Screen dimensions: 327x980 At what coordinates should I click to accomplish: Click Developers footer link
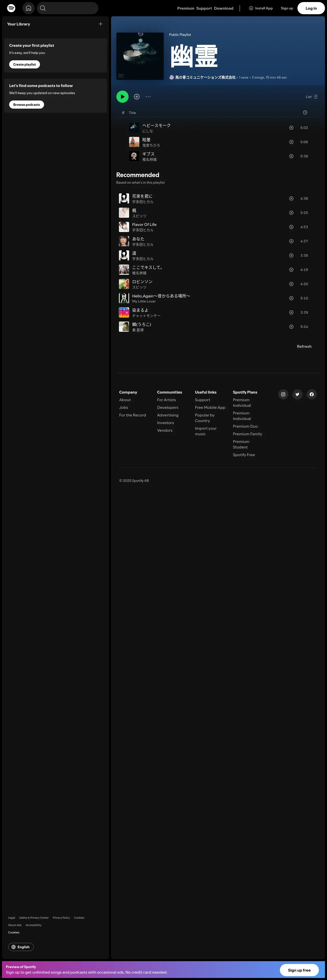tap(168, 408)
